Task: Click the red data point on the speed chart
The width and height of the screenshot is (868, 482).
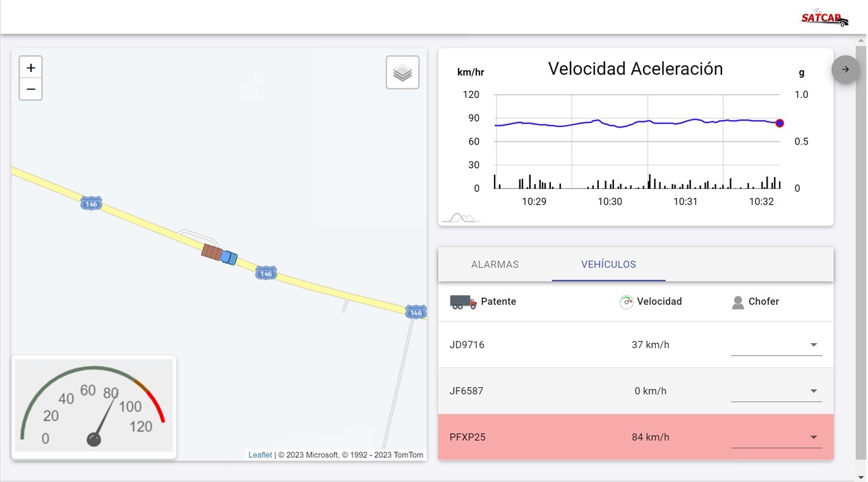Action: click(x=780, y=123)
